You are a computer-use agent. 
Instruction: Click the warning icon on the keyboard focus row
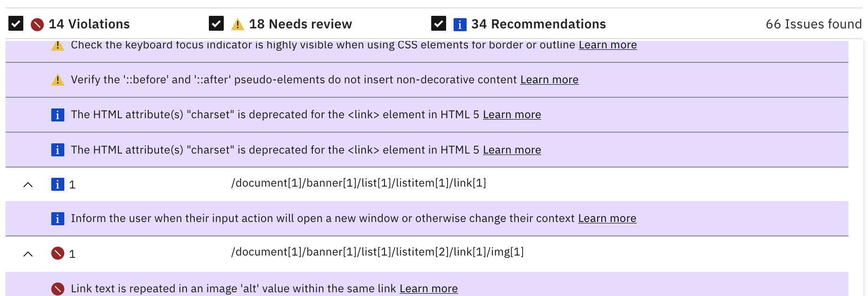(57, 44)
